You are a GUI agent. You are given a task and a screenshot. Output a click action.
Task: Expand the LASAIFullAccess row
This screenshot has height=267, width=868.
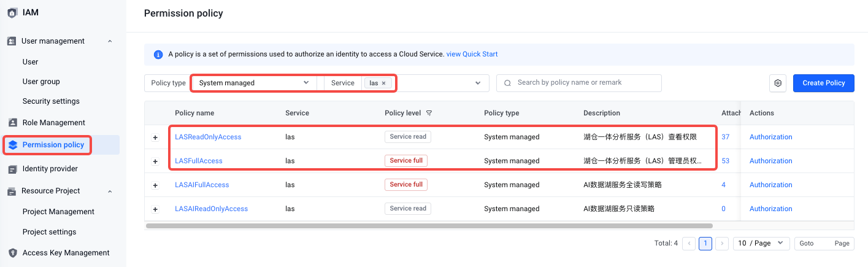(x=155, y=185)
